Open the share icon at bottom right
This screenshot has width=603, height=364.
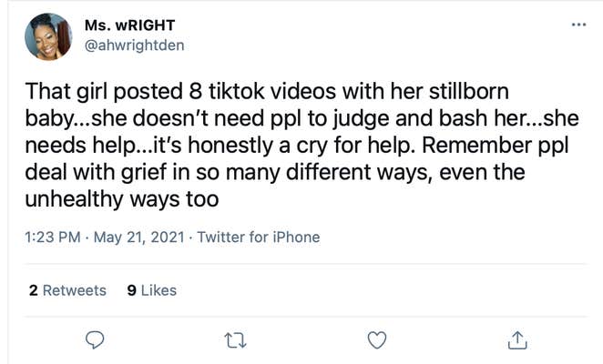(x=516, y=340)
